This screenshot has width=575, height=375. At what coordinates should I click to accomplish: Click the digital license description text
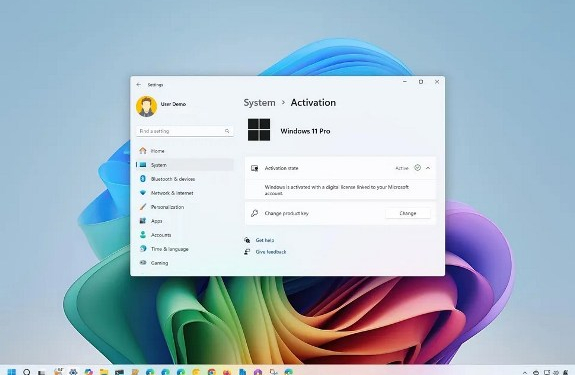click(x=337, y=190)
